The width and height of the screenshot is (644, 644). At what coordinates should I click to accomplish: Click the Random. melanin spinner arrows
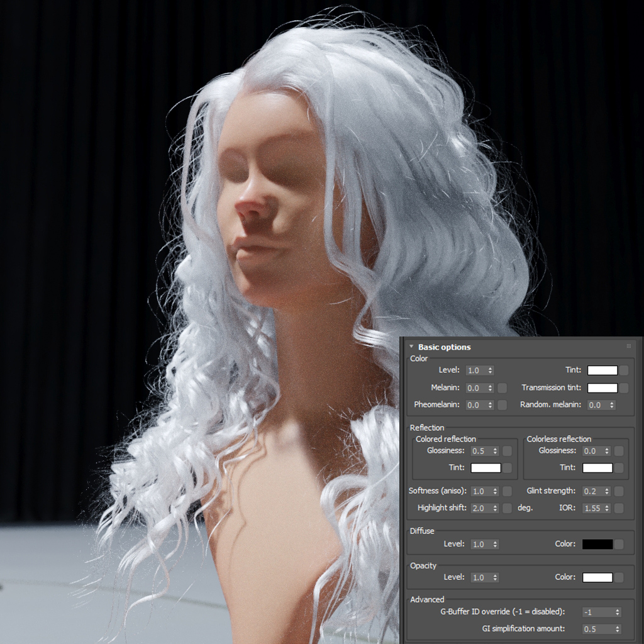[612, 405]
